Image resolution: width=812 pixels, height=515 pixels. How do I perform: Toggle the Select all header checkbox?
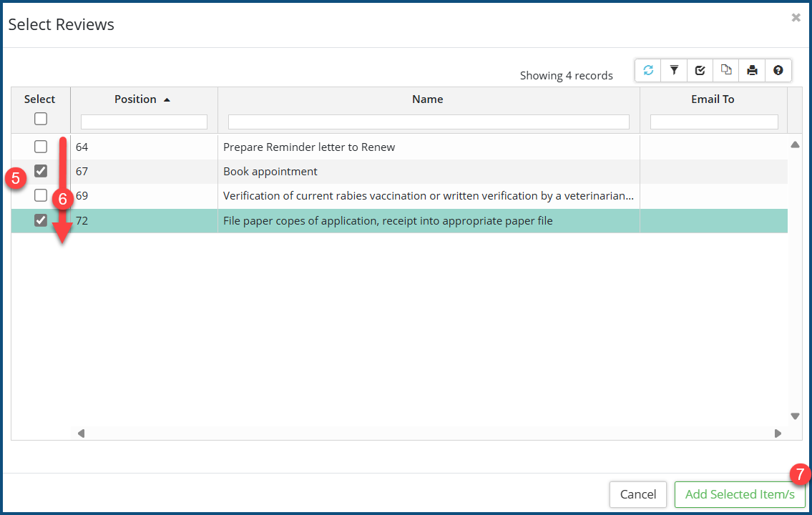(41, 119)
